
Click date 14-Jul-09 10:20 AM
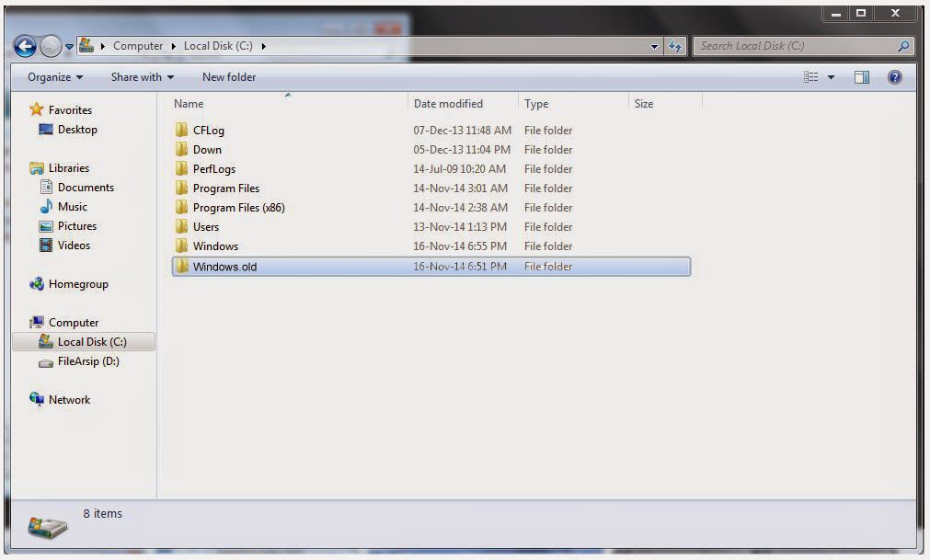(x=460, y=169)
